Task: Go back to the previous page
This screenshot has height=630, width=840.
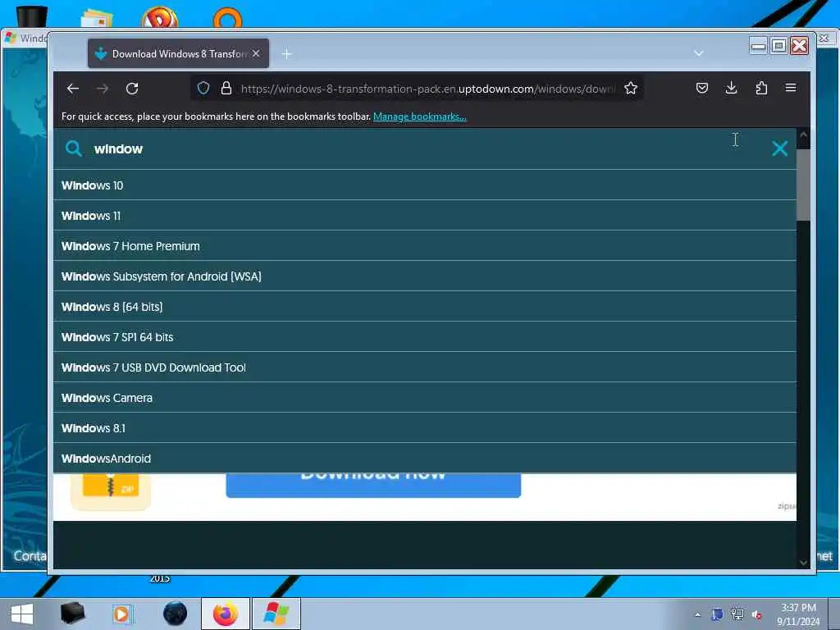Action: tap(73, 89)
